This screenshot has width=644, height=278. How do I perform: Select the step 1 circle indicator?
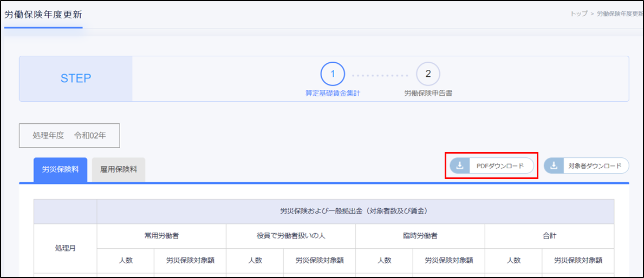[333, 74]
